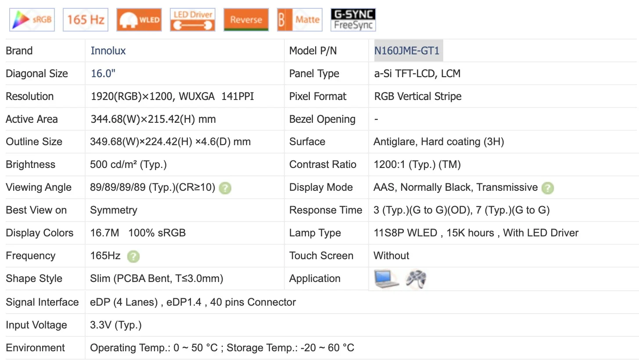639x364 pixels.
Task: Click the resolution value 1920(RGB)×1200, WUXGA 141PPI
Action: tap(172, 96)
